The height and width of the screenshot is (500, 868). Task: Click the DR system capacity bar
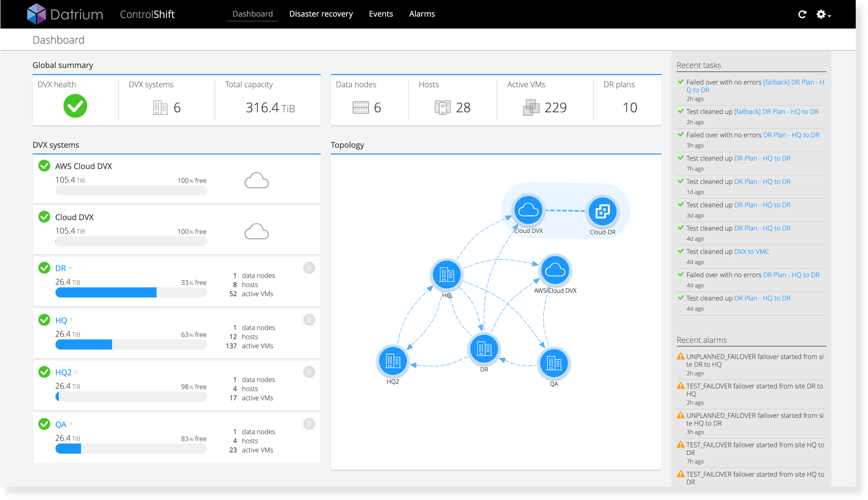[x=131, y=293]
